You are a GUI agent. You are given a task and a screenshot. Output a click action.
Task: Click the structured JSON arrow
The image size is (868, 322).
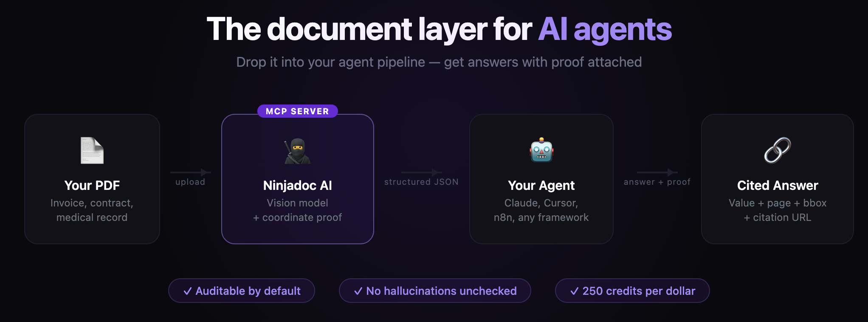422,172
